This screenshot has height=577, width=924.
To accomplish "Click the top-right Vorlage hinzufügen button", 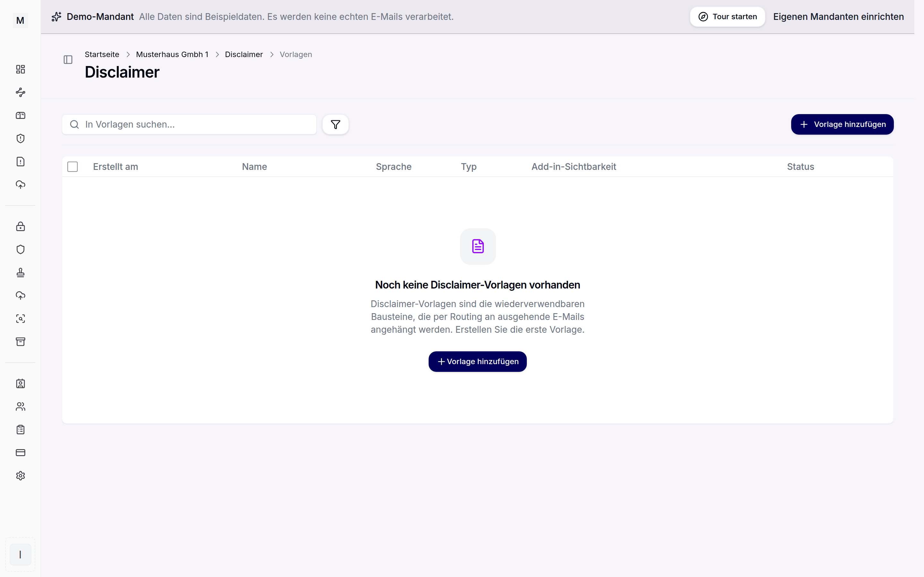I will [x=842, y=124].
